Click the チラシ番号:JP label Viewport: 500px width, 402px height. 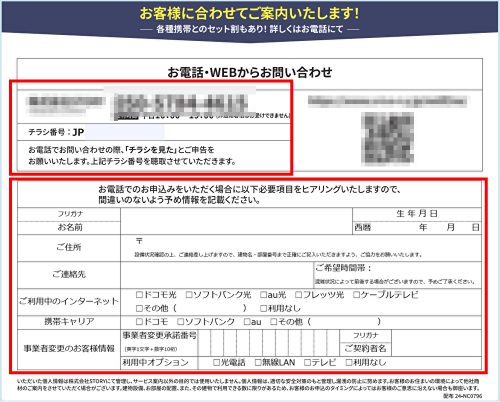click(x=56, y=132)
